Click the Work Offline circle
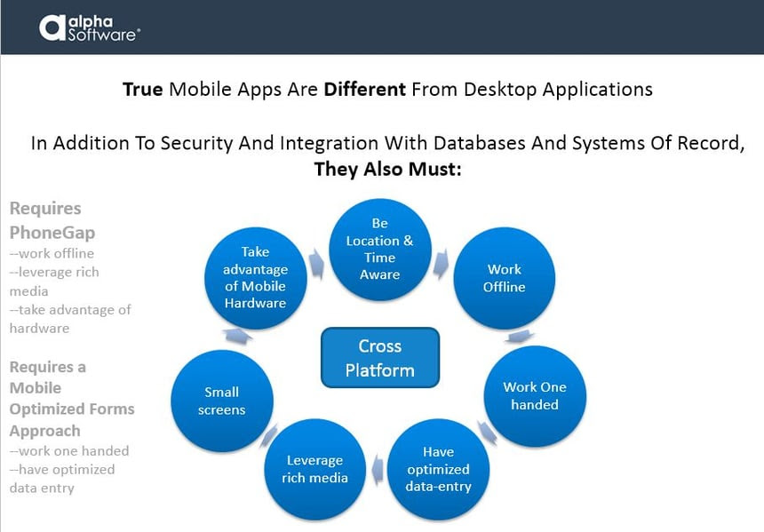Image resolution: width=764 pixels, height=532 pixels. click(505, 278)
